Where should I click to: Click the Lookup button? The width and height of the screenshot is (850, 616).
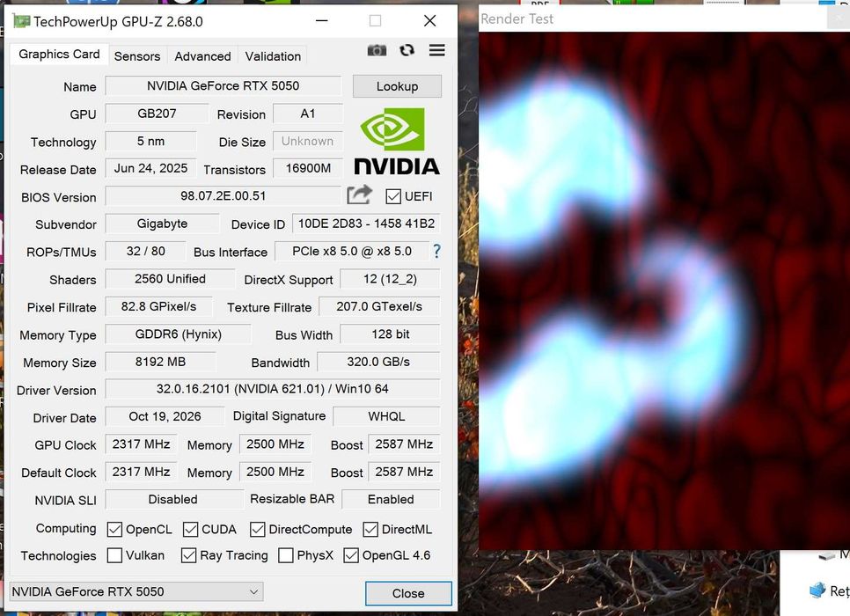[x=397, y=86]
